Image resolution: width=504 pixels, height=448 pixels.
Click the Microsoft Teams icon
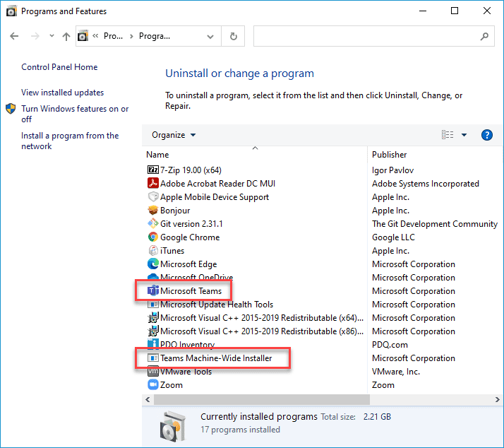coord(153,290)
